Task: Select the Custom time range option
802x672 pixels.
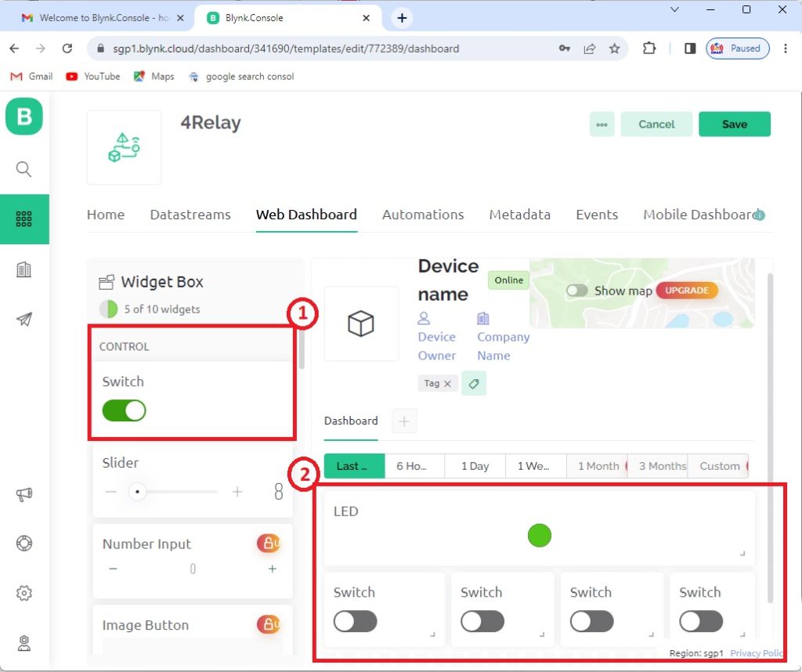Action: (x=719, y=466)
